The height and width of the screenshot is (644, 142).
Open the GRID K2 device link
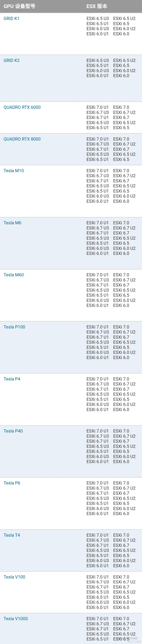point(12,60)
